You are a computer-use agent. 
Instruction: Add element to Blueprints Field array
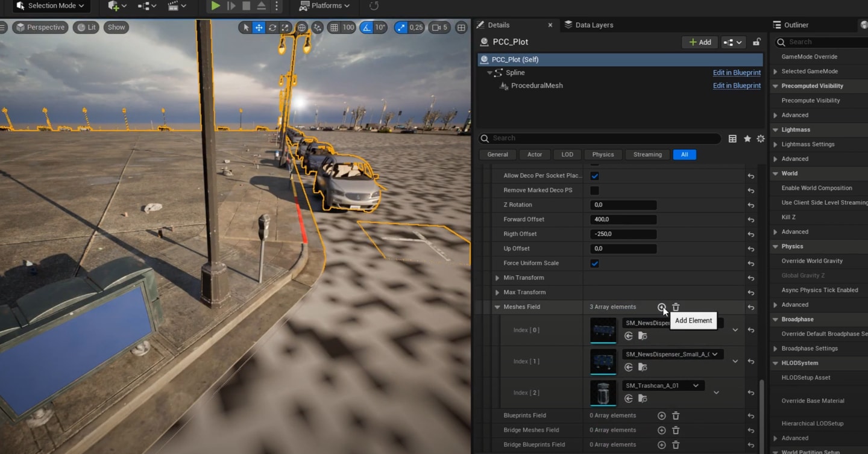pos(661,415)
